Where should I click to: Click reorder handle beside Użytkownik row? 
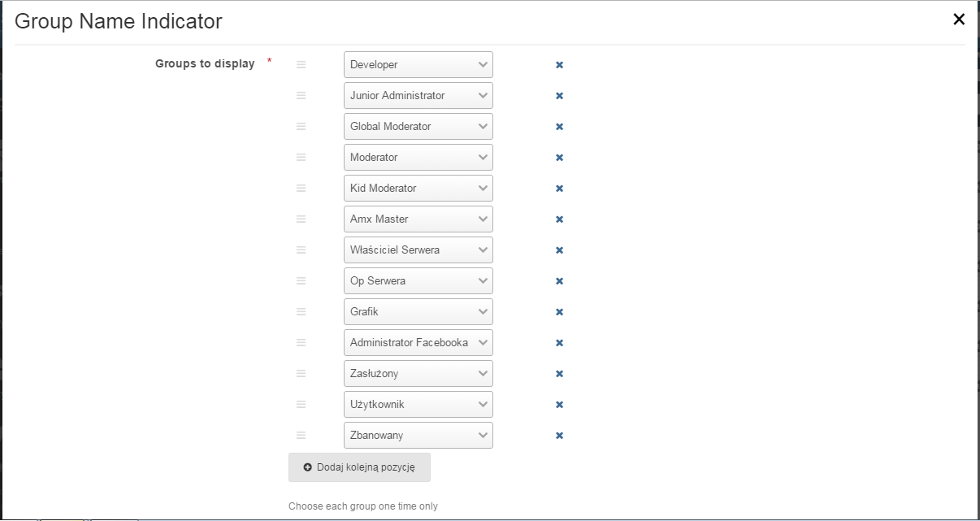[x=301, y=404]
